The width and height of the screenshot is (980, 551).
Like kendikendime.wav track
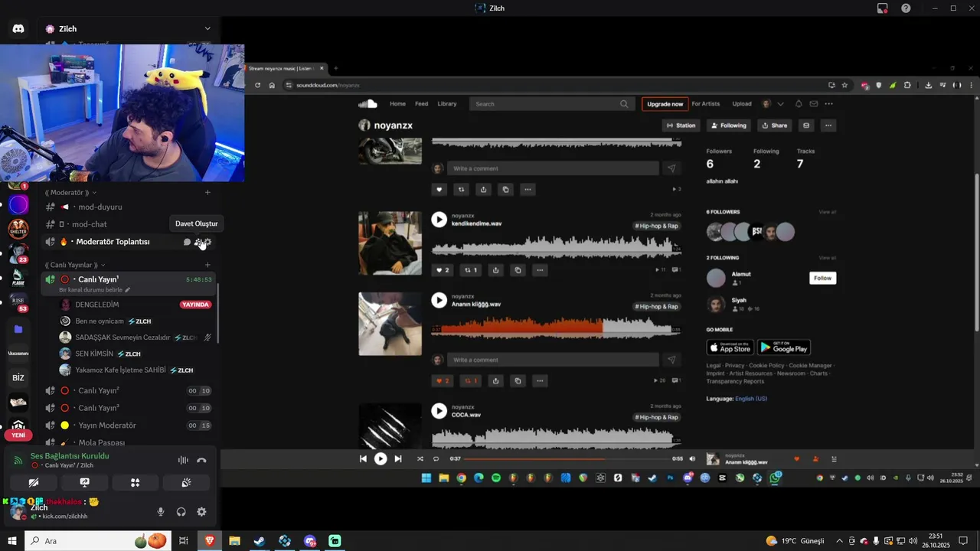point(443,270)
